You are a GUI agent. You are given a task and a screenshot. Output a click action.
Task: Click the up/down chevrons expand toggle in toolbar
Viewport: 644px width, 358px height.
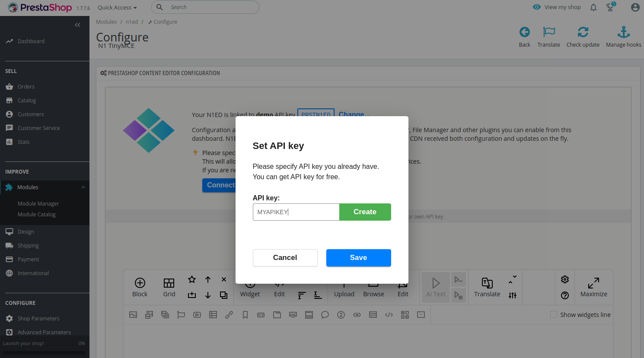(x=513, y=279)
